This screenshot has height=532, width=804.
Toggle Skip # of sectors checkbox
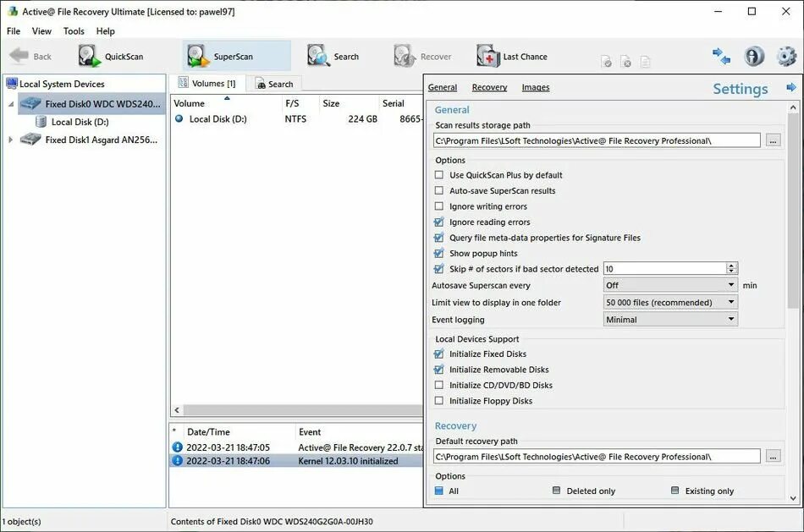pyautogui.click(x=439, y=269)
